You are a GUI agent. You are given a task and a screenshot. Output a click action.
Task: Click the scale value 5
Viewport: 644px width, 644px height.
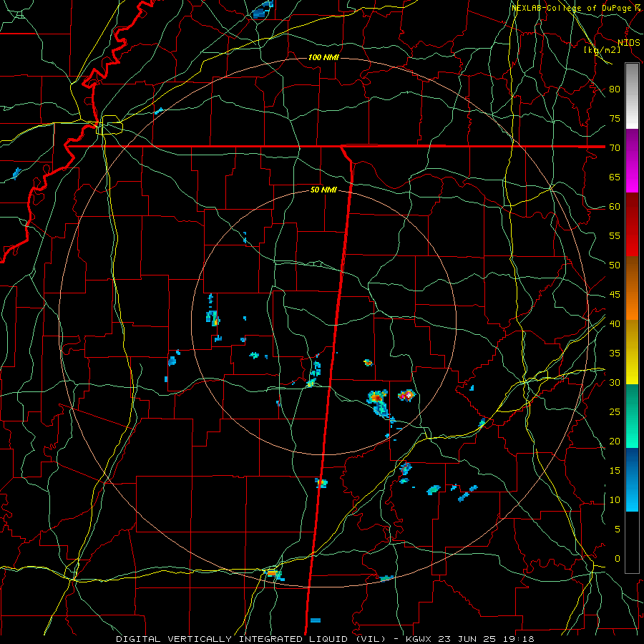[x=618, y=529]
